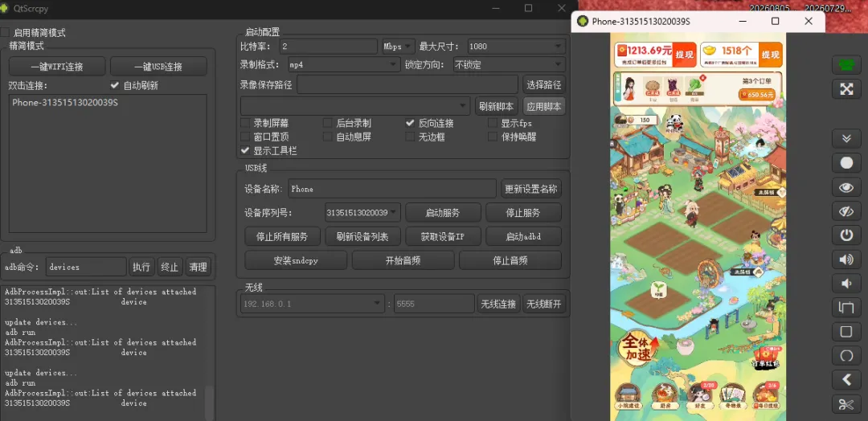The image size is (868, 421).
Task: Tap the 全体加速 speed-up badge
Action: pos(638,347)
